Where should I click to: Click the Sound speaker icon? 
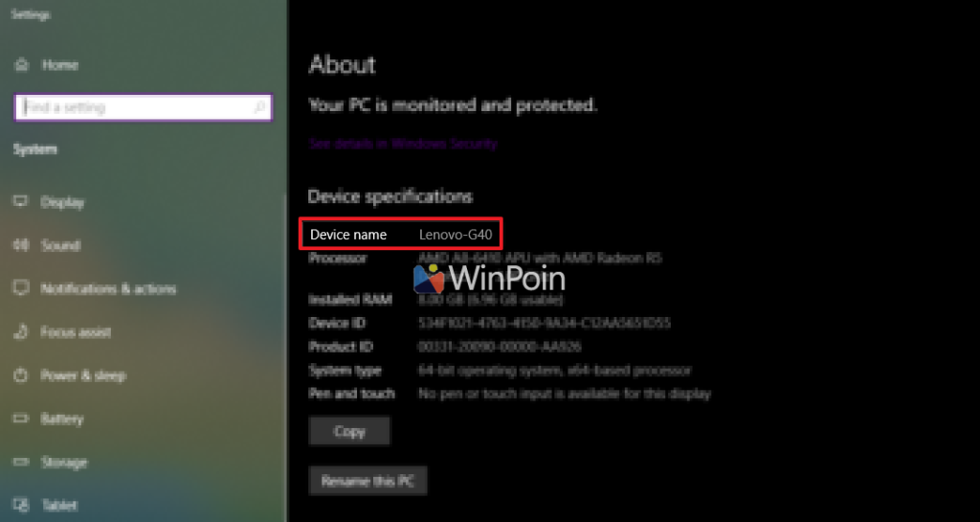point(21,245)
